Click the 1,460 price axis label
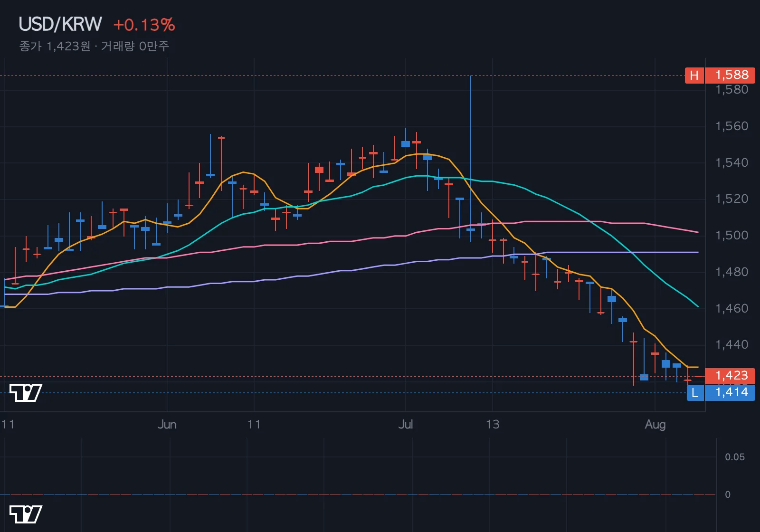The image size is (760, 532). [x=732, y=308]
